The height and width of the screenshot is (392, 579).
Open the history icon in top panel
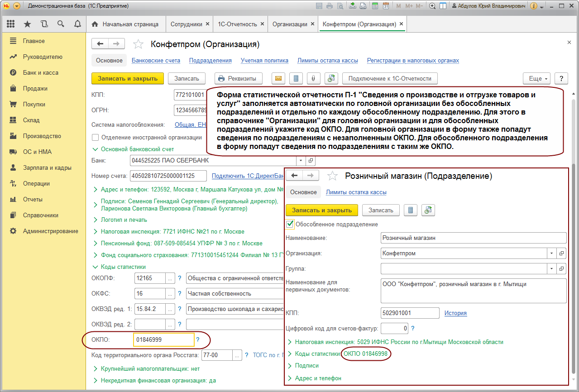[44, 24]
